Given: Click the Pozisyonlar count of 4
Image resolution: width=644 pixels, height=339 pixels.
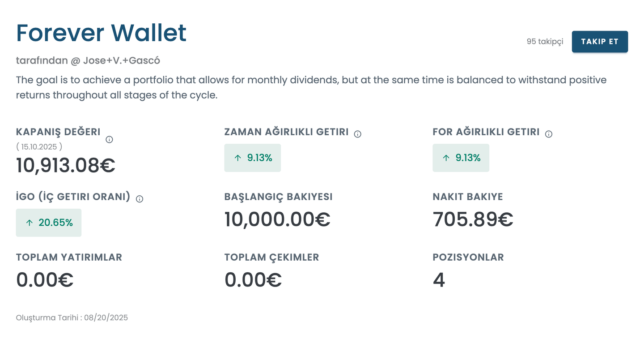Looking at the screenshot, I should 439,280.
